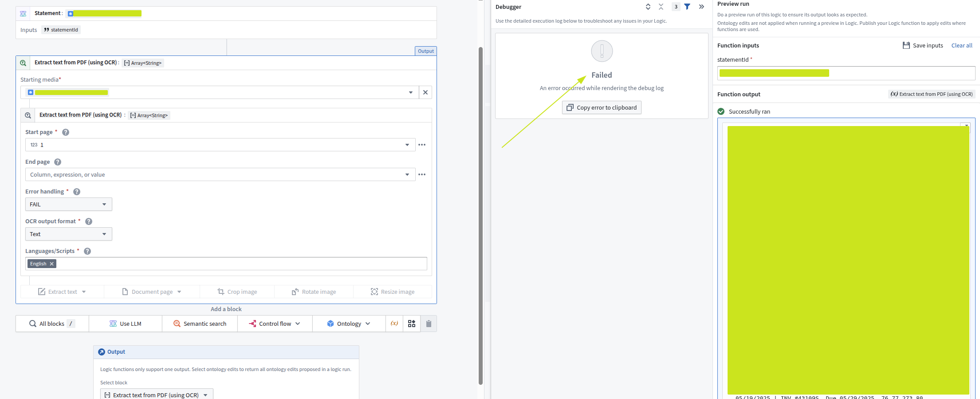Focus the statementId function input field
The height and width of the screenshot is (399, 980).
tap(846, 73)
